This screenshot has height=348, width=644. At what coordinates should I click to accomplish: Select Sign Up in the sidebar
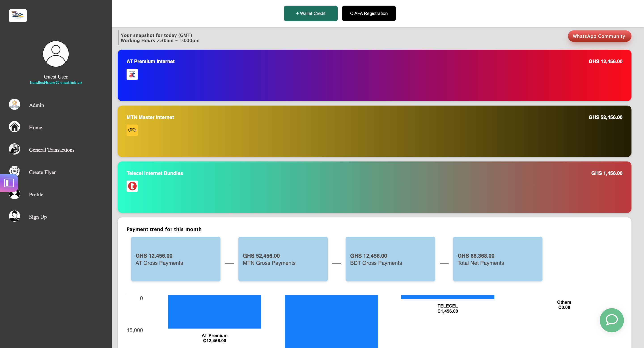(38, 217)
